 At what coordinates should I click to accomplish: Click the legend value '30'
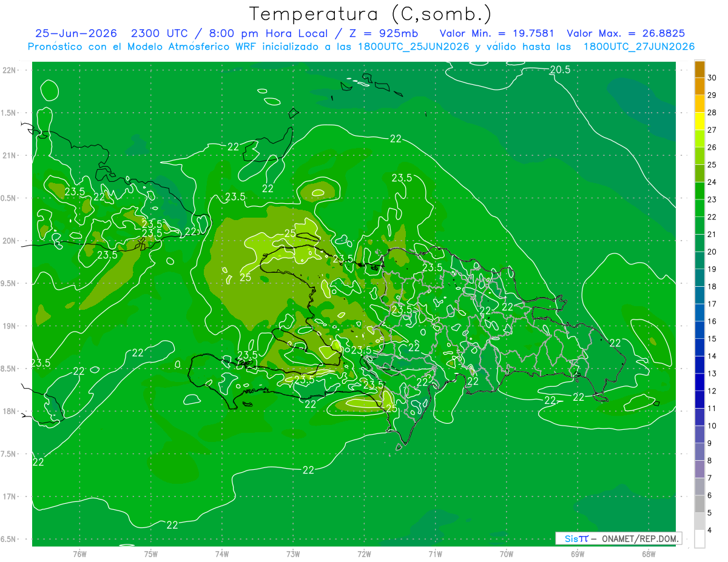(x=713, y=78)
